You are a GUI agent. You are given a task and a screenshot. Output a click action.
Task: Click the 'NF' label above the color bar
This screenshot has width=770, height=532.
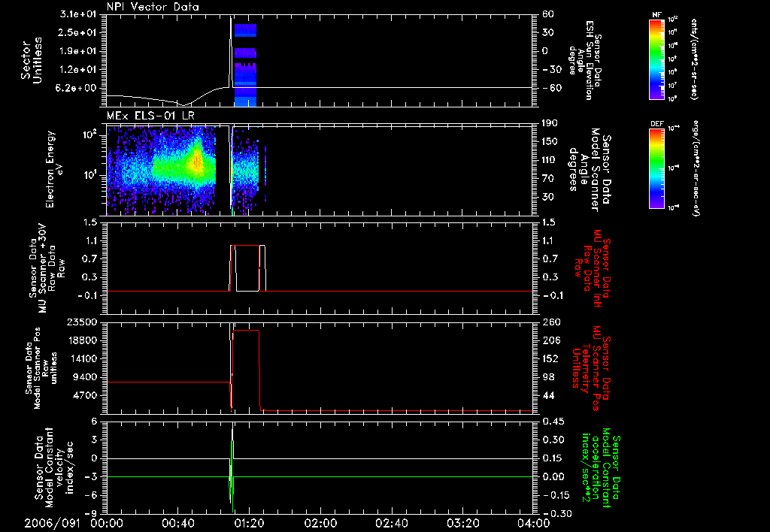pos(656,15)
